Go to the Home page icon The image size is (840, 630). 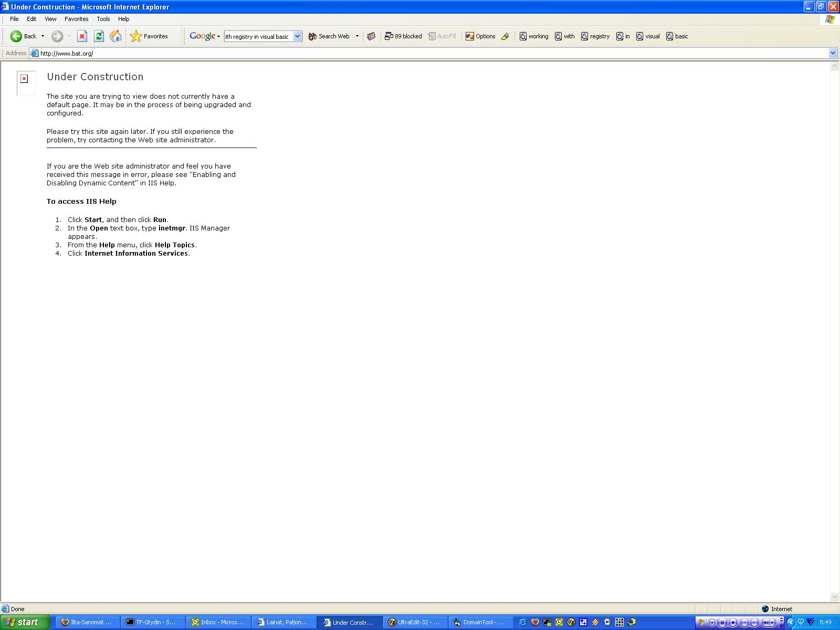coord(115,36)
